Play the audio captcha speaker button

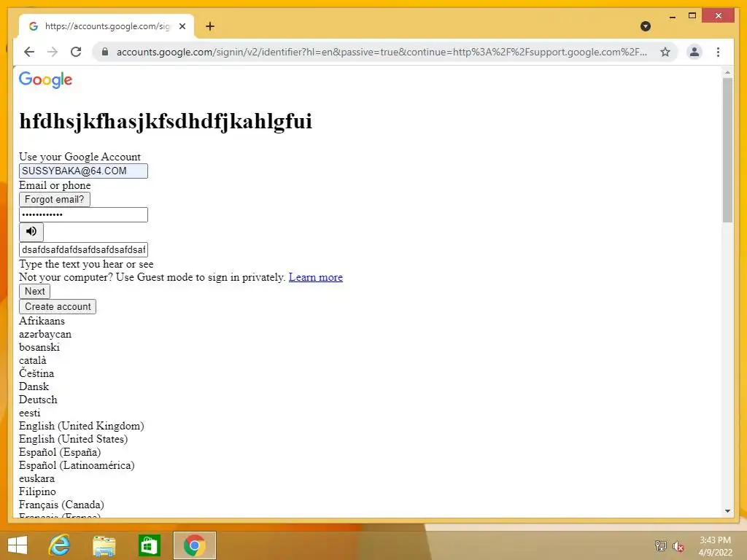(x=31, y=231)
